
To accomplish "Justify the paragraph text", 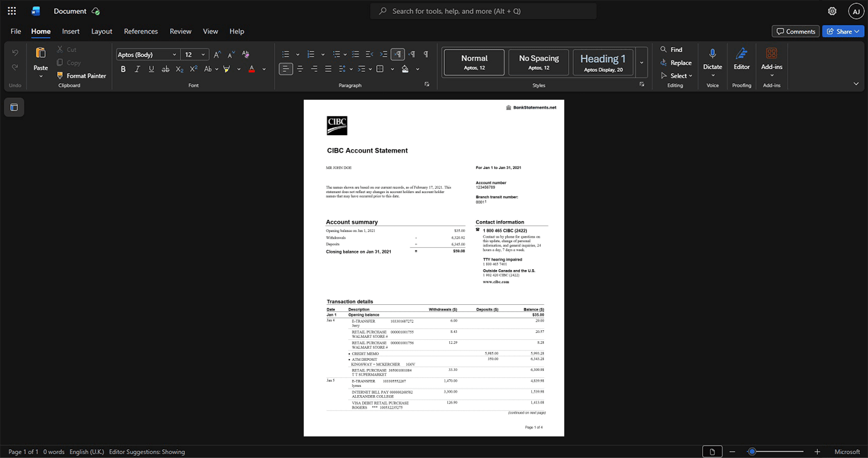I will (x=328, y=69).
